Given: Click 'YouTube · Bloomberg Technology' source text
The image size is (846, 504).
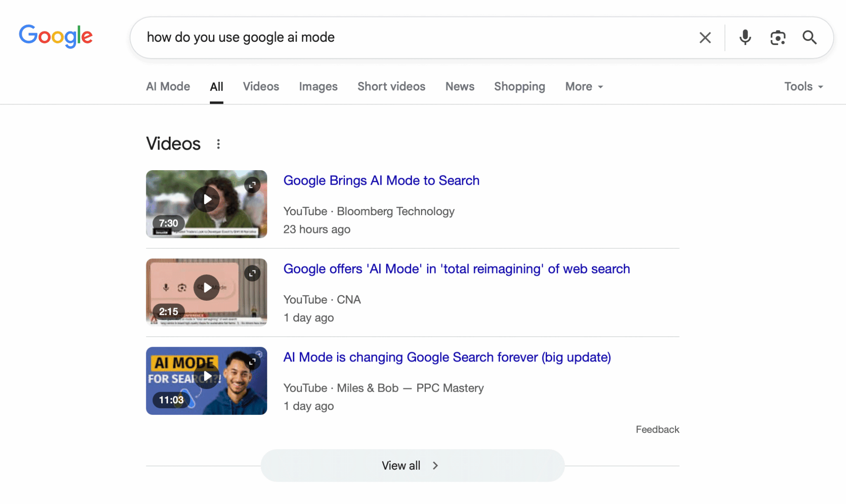Looking at the screenshot, I should pyautogui.click(x=369, y=212).
